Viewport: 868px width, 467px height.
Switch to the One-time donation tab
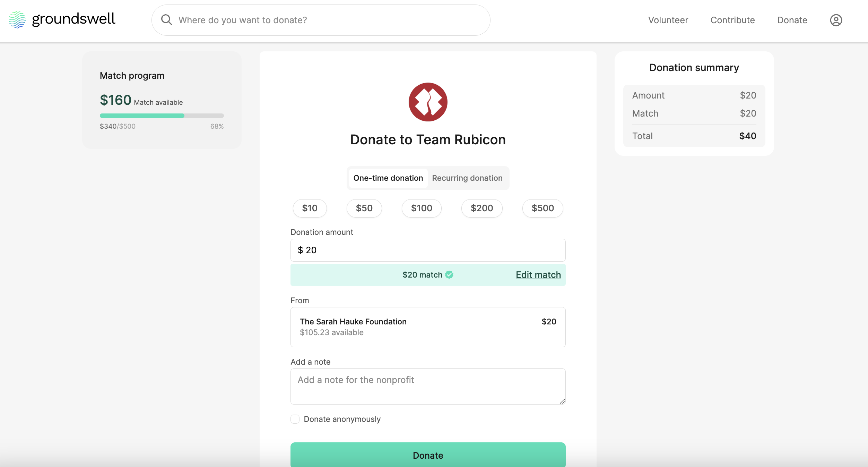pyautogui.click(x=388, y=178)
